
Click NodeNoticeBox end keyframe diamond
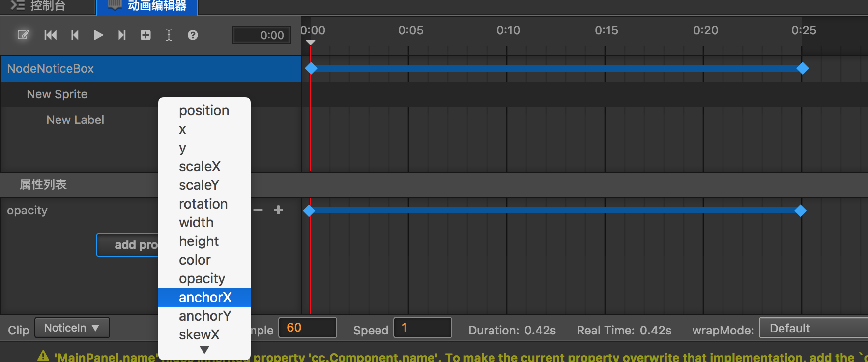802,68
